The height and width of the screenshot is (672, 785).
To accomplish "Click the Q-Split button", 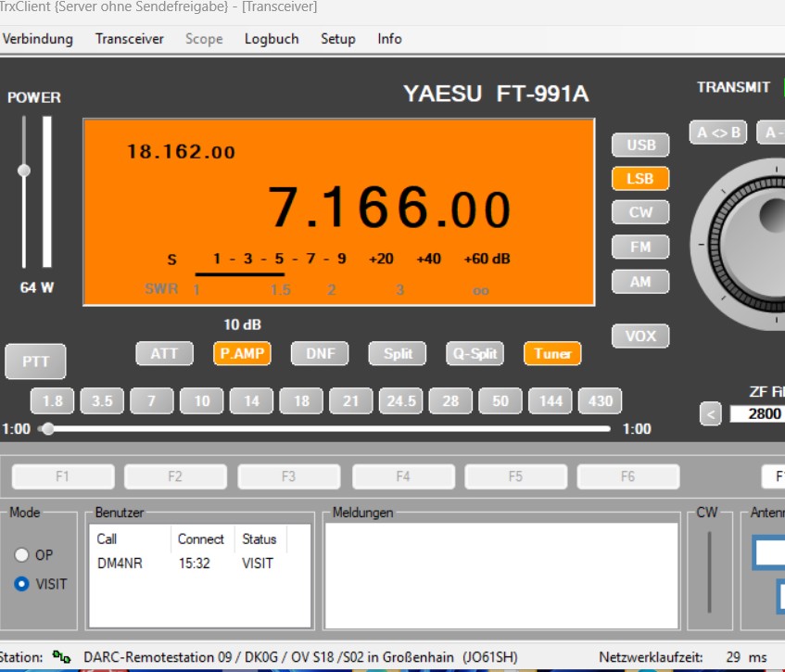I will point(475,353).
